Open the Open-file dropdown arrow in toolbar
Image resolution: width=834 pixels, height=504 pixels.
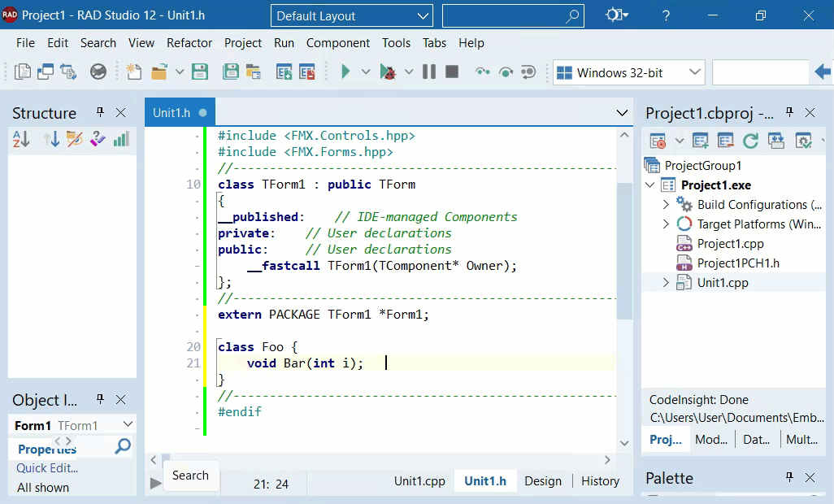pos(180,72)
